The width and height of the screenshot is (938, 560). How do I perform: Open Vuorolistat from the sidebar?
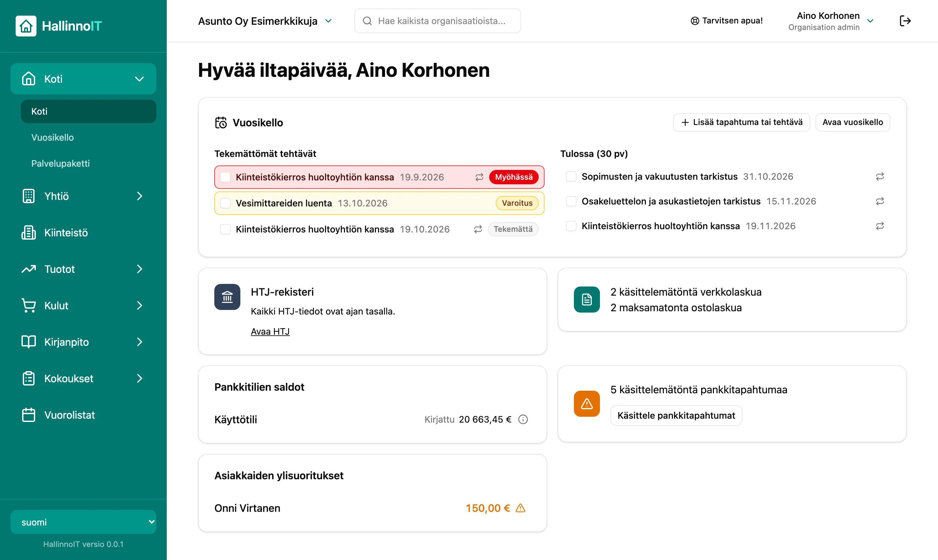[x=83, y=415]
